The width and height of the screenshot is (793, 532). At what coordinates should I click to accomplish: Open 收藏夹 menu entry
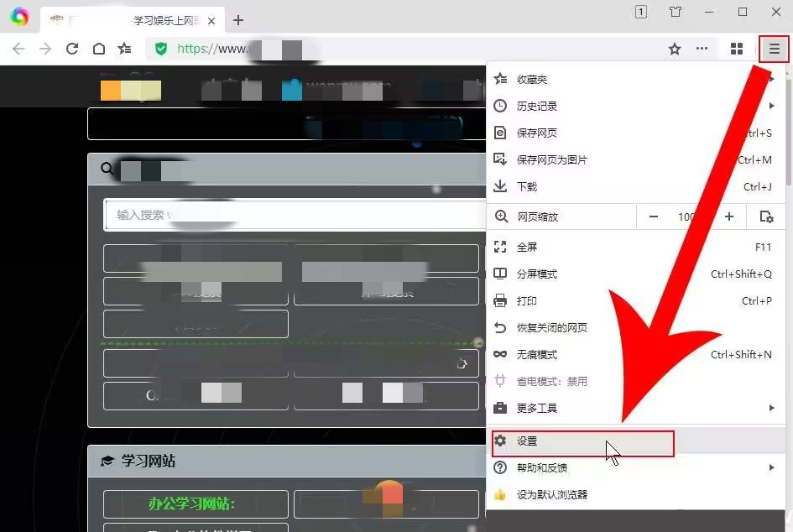(635, 79)
